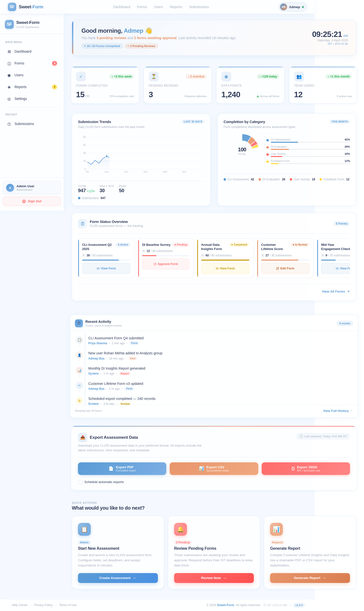Open Submissions in the top navigation
The height and width of the screenshot is (611, 364).
tap(199, 7)
